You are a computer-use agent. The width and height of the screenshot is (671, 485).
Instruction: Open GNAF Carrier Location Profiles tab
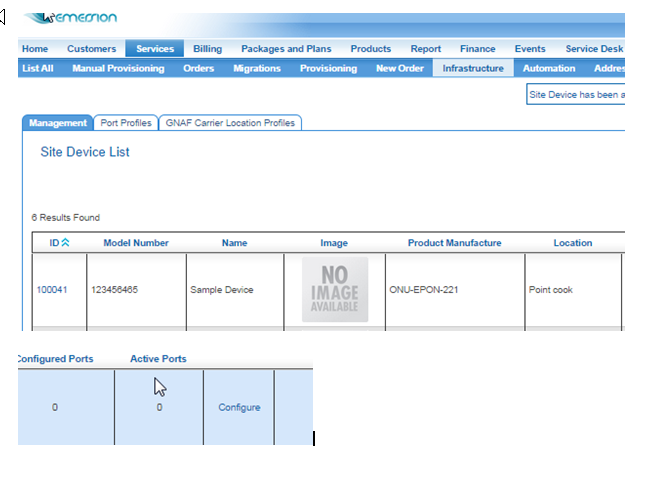point(230,123)
